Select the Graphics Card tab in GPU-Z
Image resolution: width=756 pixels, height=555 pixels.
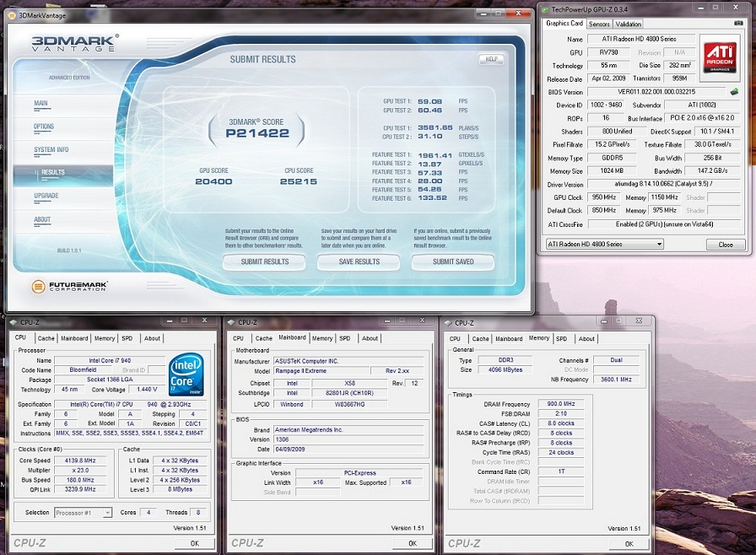tap(564, 23)
